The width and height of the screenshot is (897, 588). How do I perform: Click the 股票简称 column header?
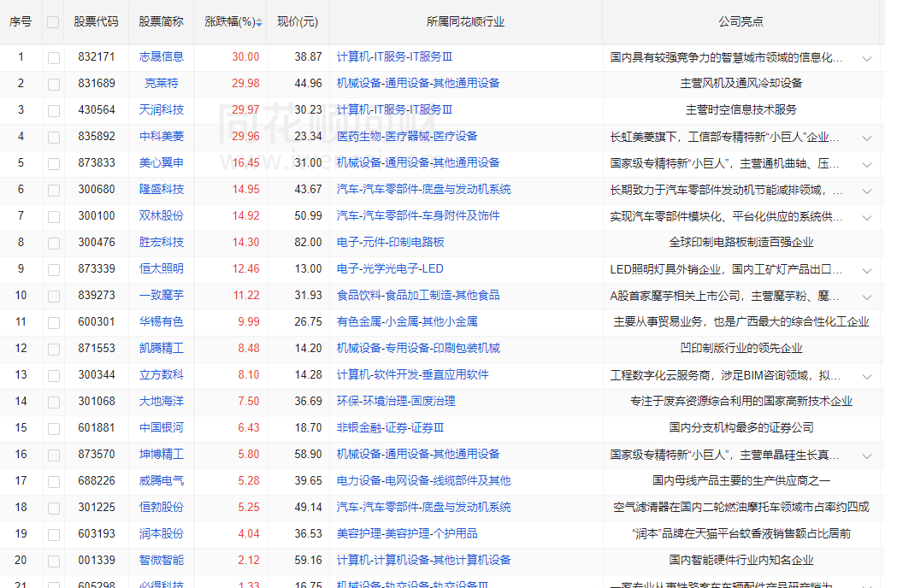[x=162, y=21]
